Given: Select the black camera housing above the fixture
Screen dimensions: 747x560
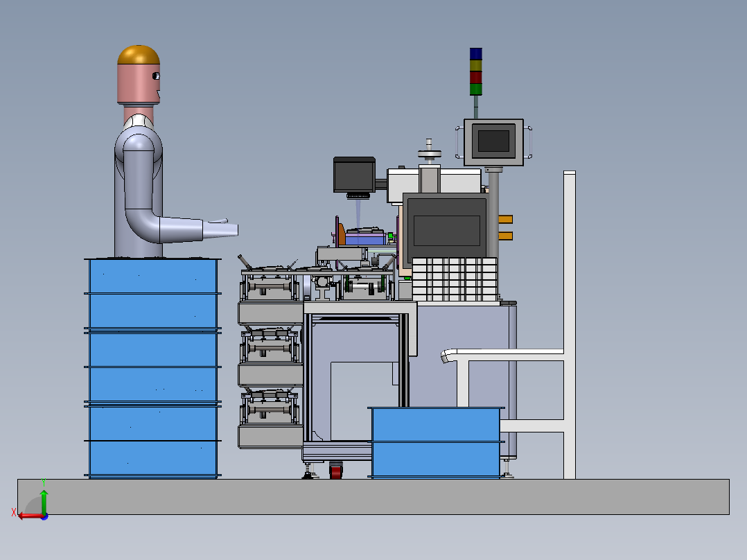Looking at the screenshot, I should [x=355, y=175].
